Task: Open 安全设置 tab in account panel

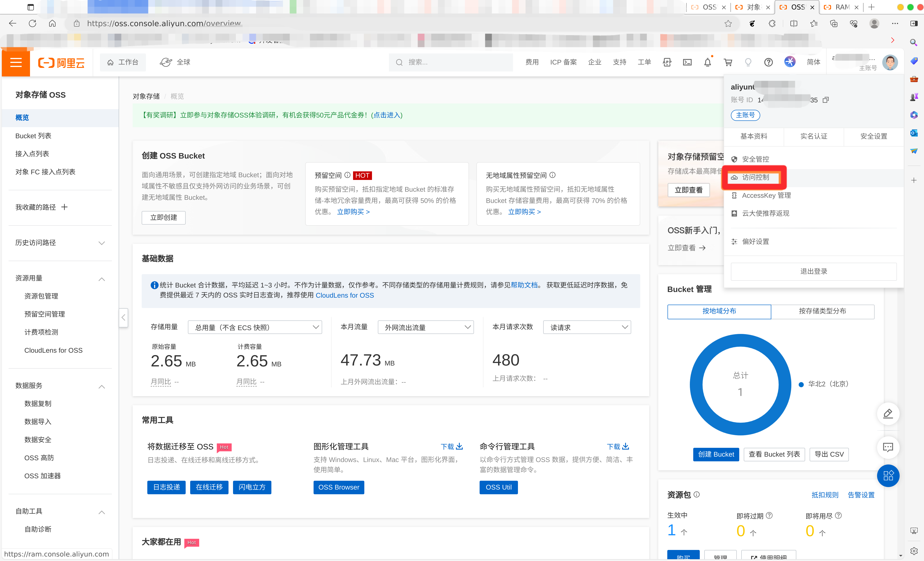Action: (873, 136)
